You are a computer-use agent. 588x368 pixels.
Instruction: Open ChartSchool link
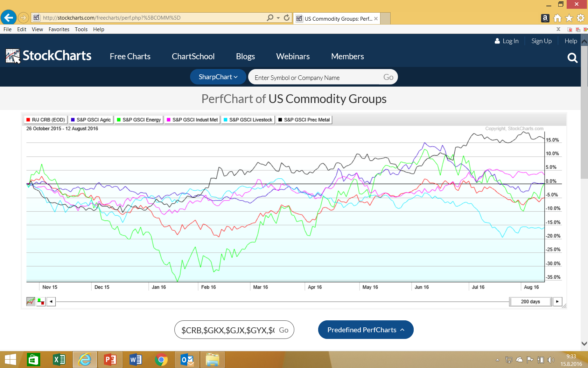point(193,56)
